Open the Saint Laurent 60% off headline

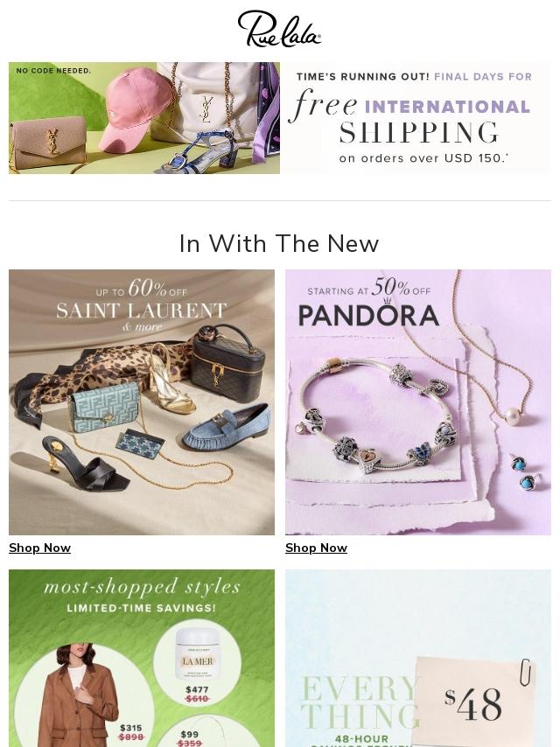[x=141, y=304]
